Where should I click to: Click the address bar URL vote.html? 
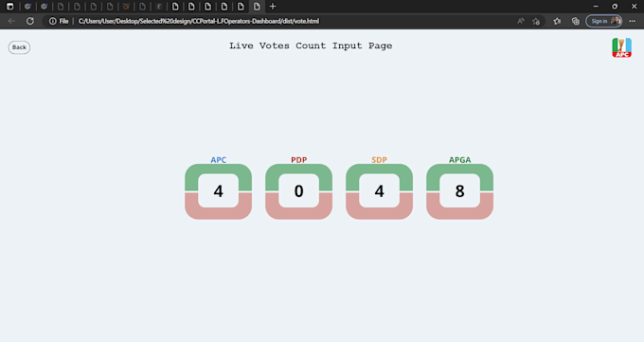coord(198,21)
